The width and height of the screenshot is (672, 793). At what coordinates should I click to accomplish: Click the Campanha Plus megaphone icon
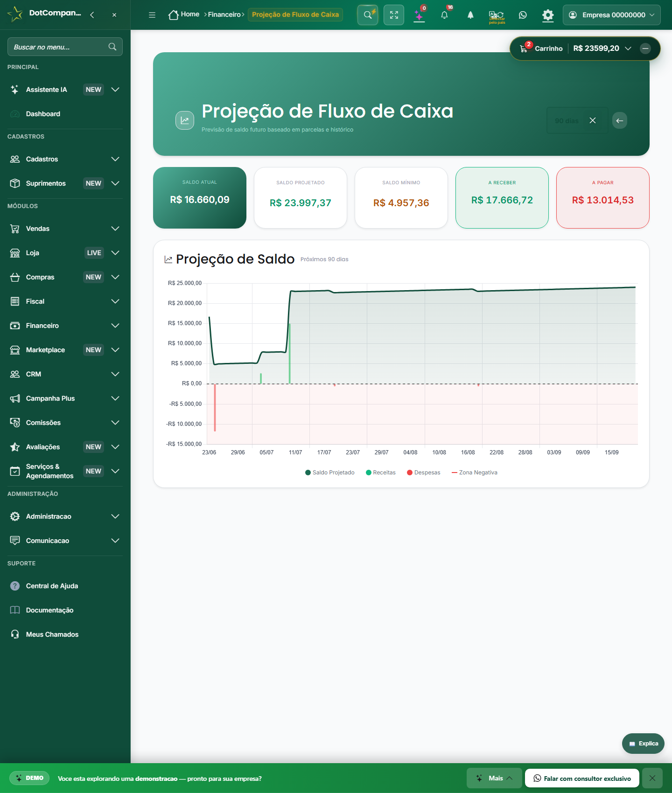tap(15, 398)
